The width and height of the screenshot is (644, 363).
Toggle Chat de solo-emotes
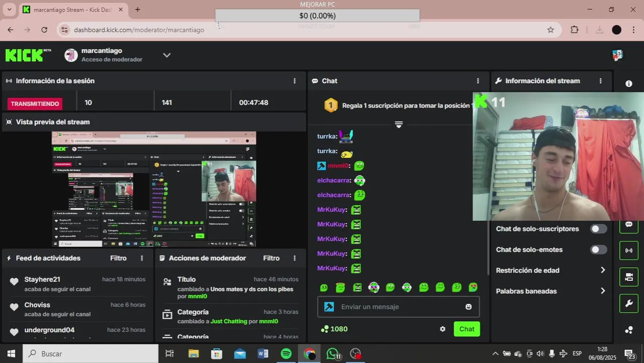[599, 250]
